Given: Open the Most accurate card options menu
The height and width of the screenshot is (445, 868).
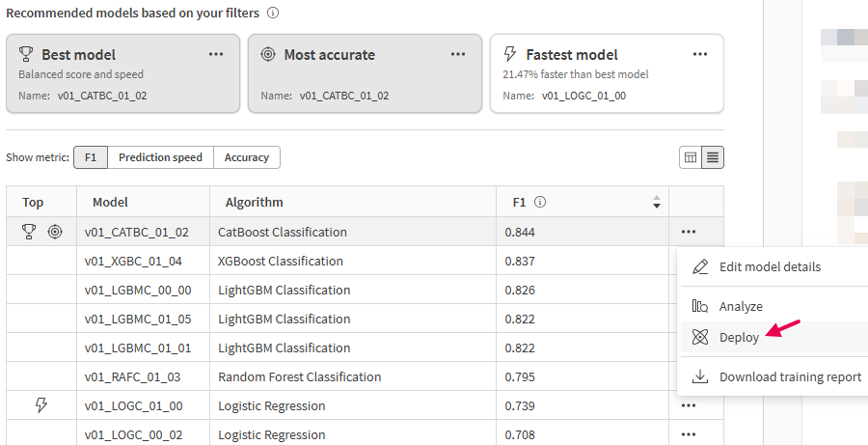Looking at the screenshot, I should tap(458, 54).
